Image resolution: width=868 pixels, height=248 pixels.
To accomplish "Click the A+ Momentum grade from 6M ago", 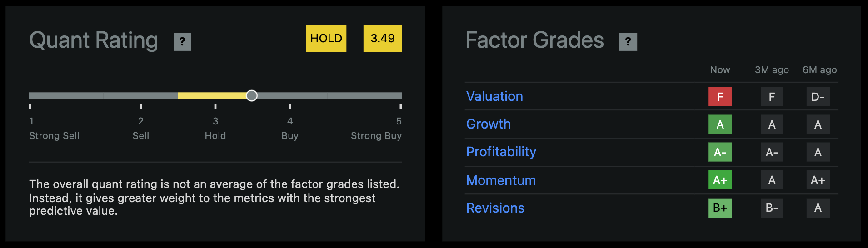I will [818, 180].
